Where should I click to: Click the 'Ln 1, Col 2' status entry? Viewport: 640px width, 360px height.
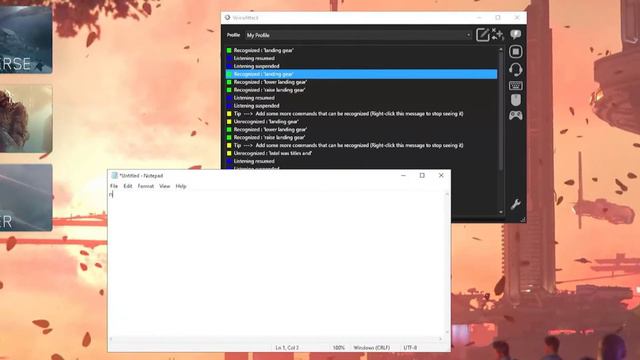coord(287,348)
